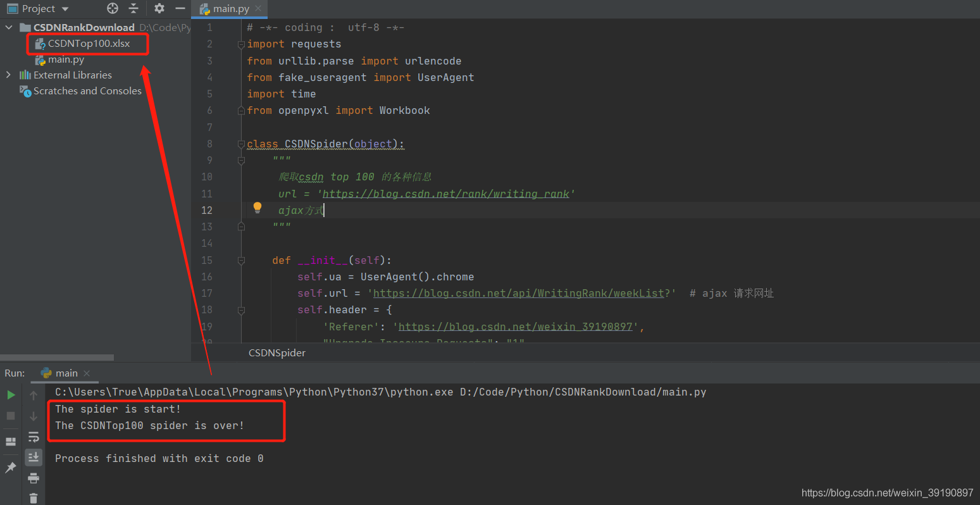Collapse all nodes in Project panel

(x=133, y=8)
